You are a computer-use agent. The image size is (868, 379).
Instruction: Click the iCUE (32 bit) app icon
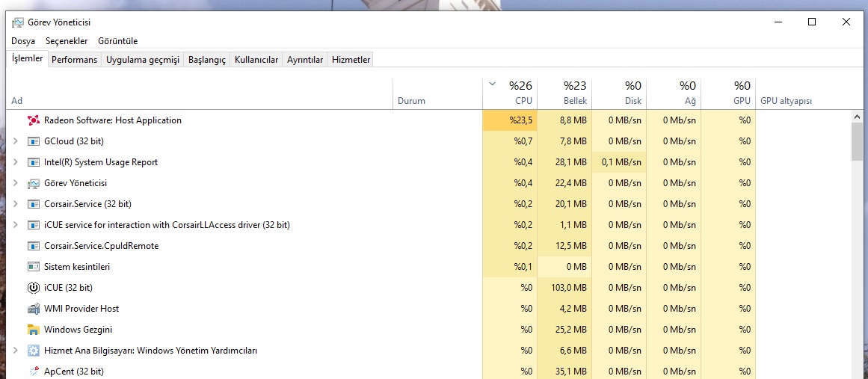coord(33,288)
